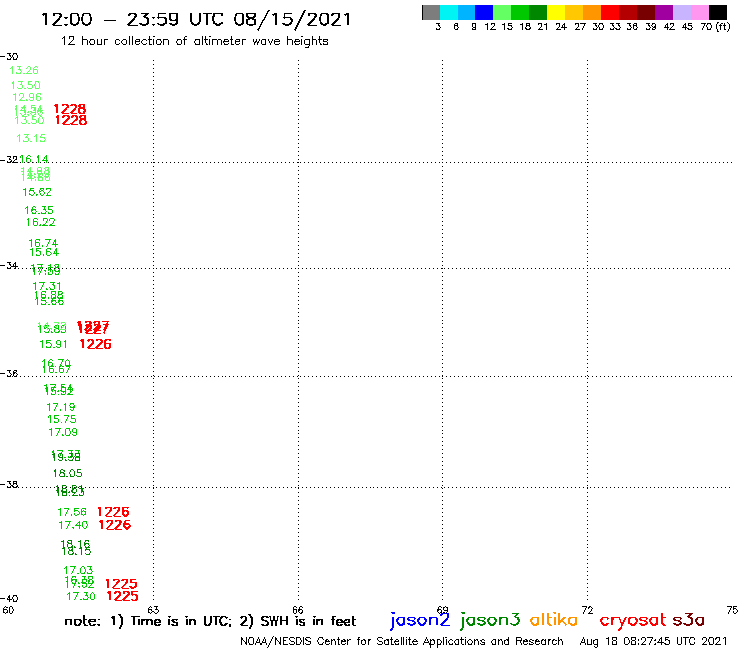Click the 72 longitude axis label
The width and height of the screenshot is (740, 650).
click(x=588, y=610)
